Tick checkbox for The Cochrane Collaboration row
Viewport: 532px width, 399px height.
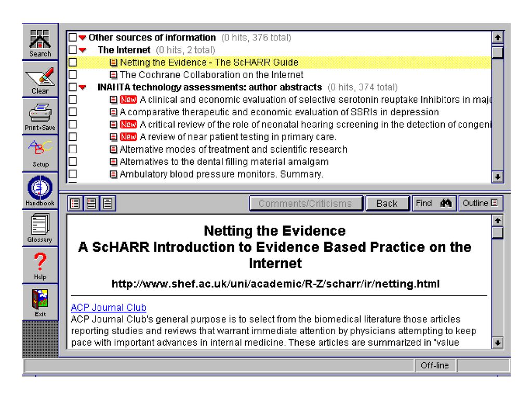coord(73,75)
